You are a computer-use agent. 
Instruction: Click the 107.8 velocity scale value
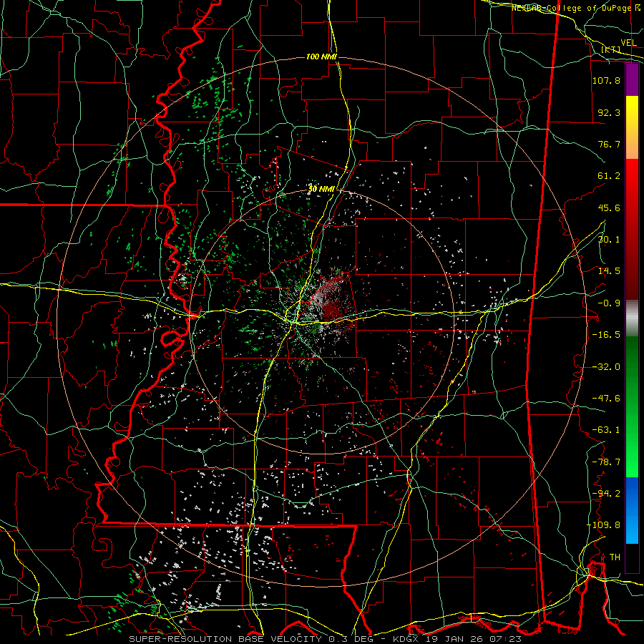pos(606,80)
